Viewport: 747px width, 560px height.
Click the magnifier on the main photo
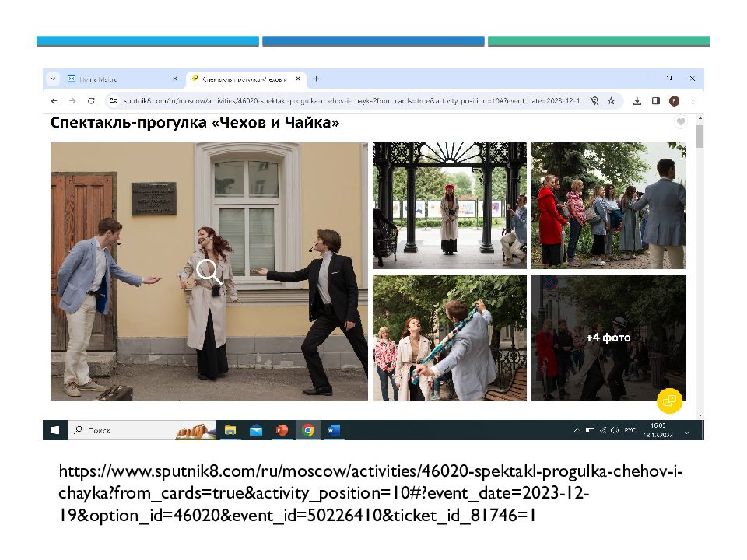[x=208, y=271]
